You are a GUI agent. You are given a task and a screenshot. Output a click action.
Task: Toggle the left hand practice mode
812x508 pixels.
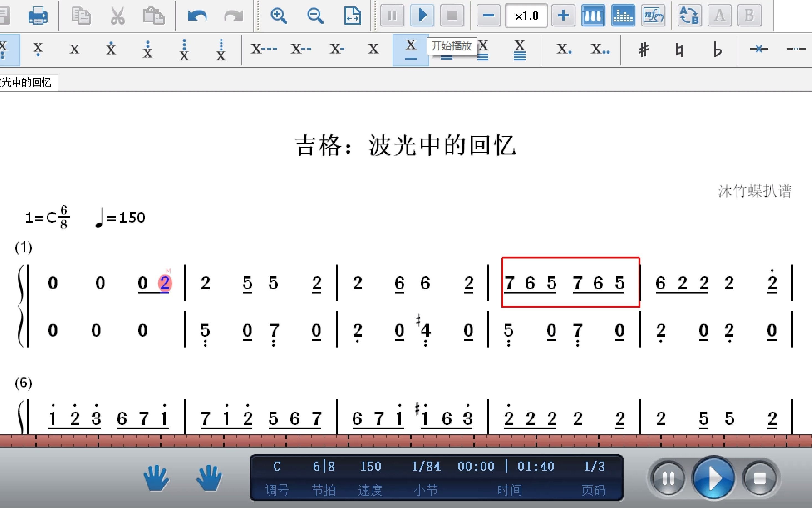click(156, 478)
